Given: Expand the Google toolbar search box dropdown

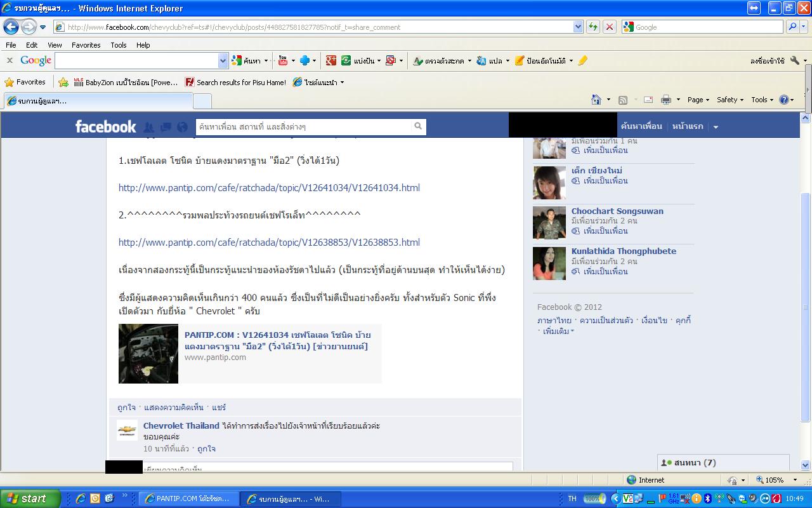Looking at the screenshot, I should pyautogui.click(x=223, y=60).
